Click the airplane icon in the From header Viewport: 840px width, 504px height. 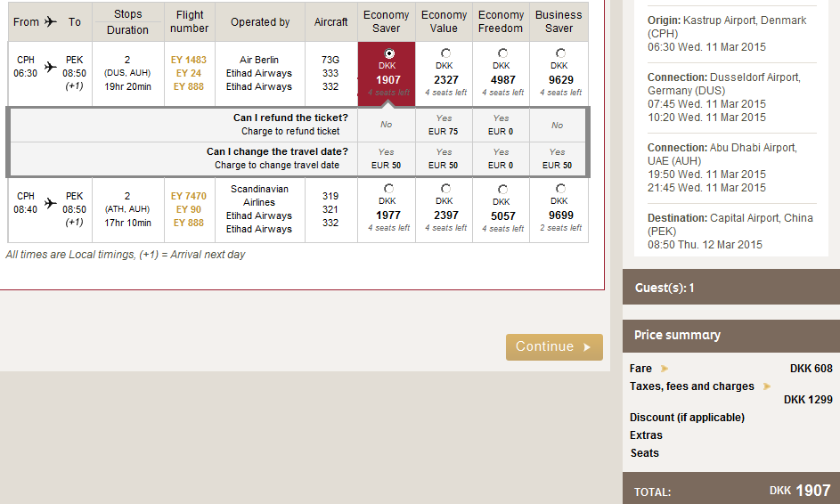(50, 22)
